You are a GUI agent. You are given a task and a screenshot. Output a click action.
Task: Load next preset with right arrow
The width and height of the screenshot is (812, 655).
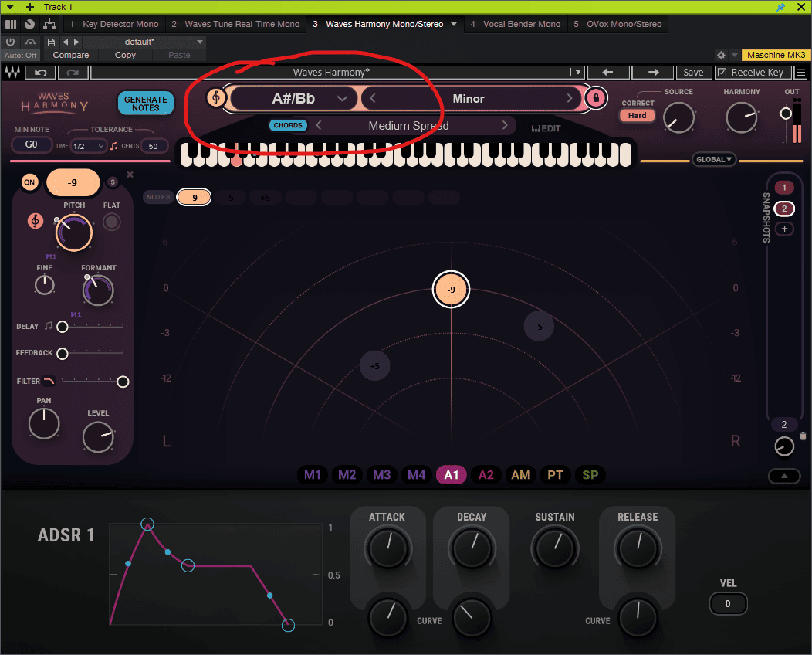pos(653,73)
